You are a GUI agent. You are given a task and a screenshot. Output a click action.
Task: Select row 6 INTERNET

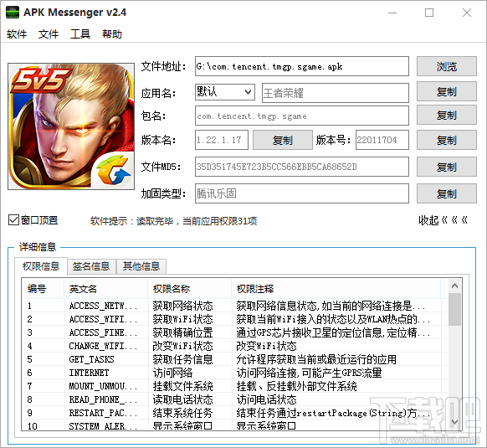click(235, 373)
